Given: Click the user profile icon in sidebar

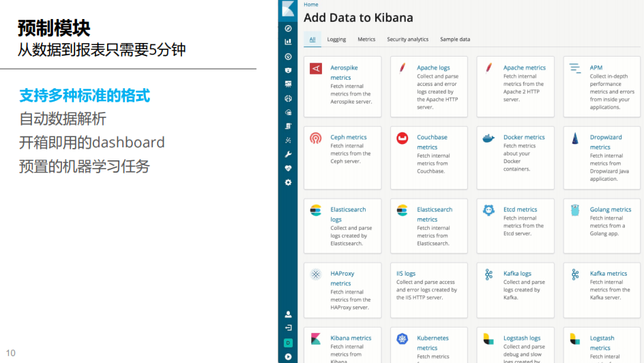Looking at the screenshot, I should (288, 315).
